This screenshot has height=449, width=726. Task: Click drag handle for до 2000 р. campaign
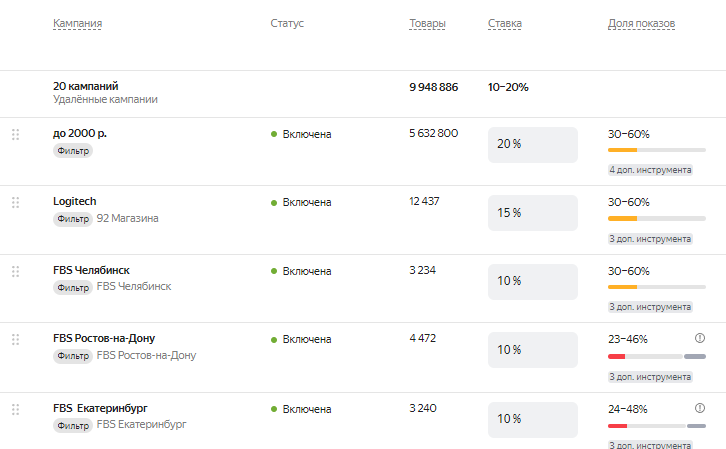click(15, 134)
